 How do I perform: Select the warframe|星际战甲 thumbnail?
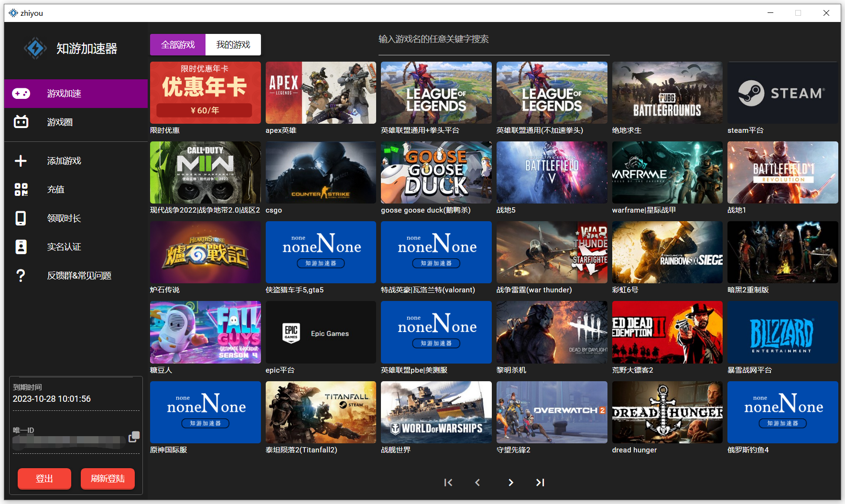coord(667,172)
